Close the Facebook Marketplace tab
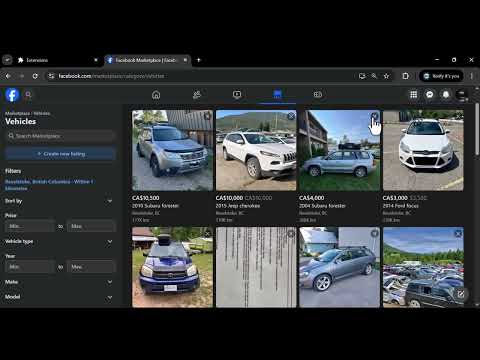Viewport: 480px width, 360px height. pyautogui.click(x=185, y=60)
